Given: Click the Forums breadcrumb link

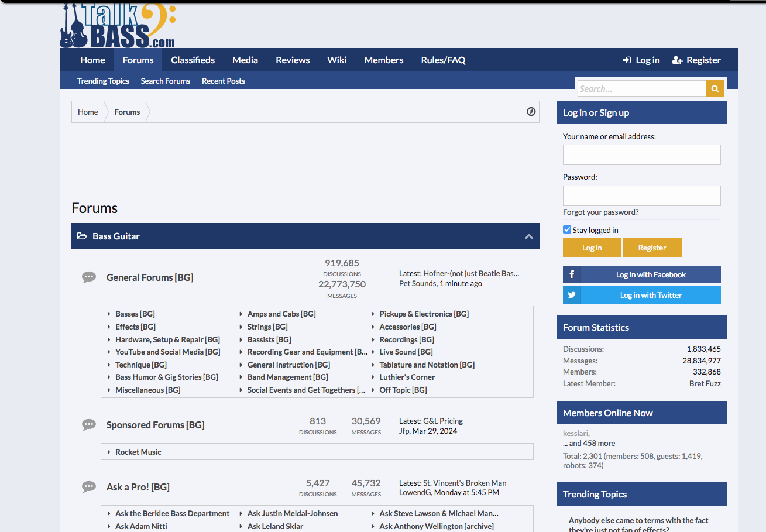Looking at the screenshot, I should pos(127,112).
